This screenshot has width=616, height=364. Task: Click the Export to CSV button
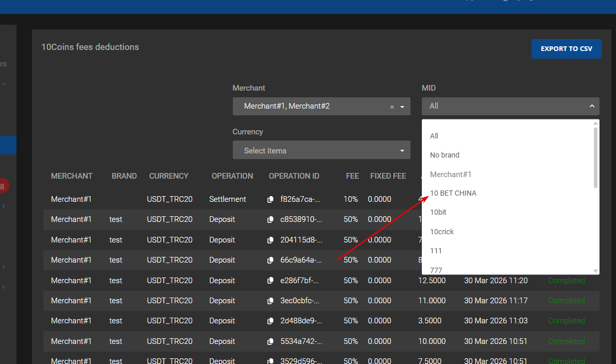click(x=566, y=49)
